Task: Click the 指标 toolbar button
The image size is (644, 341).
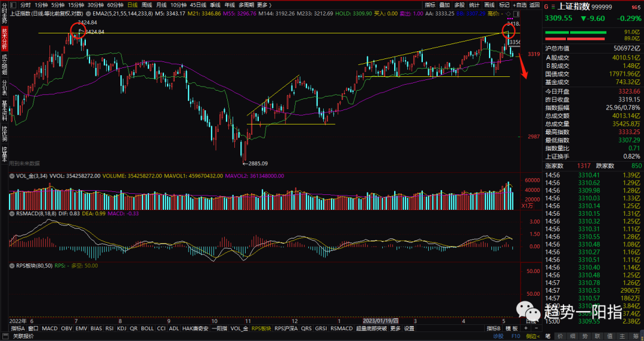Action: (430, 5)
